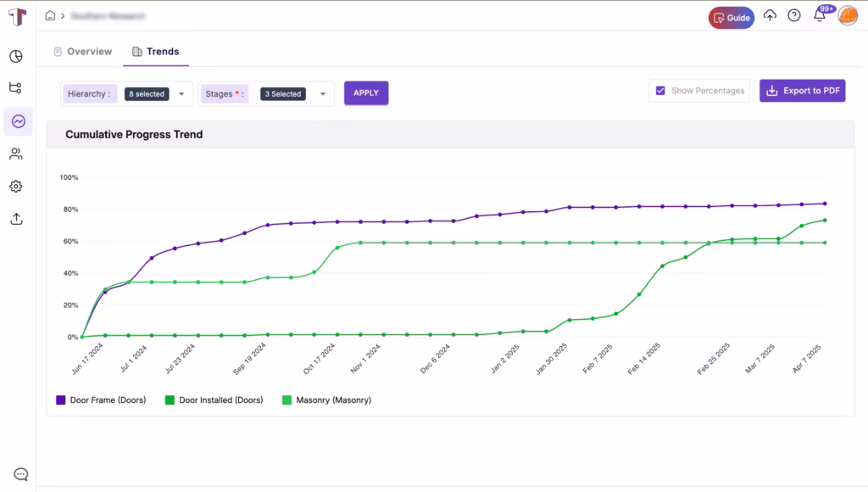Click the APPLY button
This screenshot has width=868, height=492.
(366, 93)
